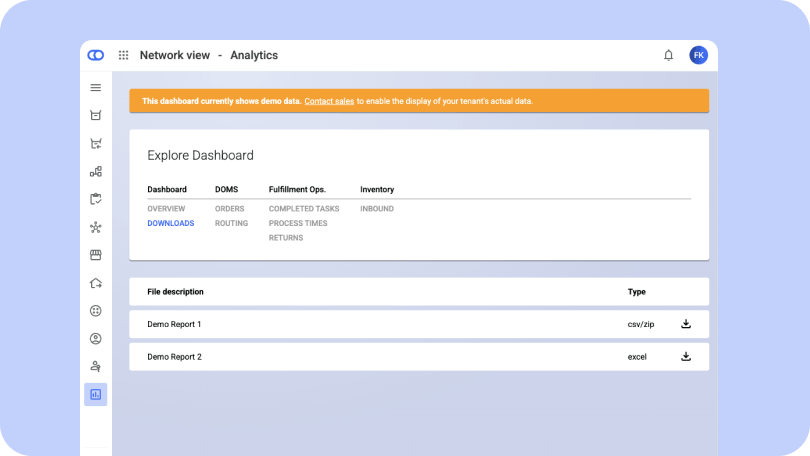Open the storefront facilities icon
This screenshot has height=456, width=810.
[x=96, y=255]
